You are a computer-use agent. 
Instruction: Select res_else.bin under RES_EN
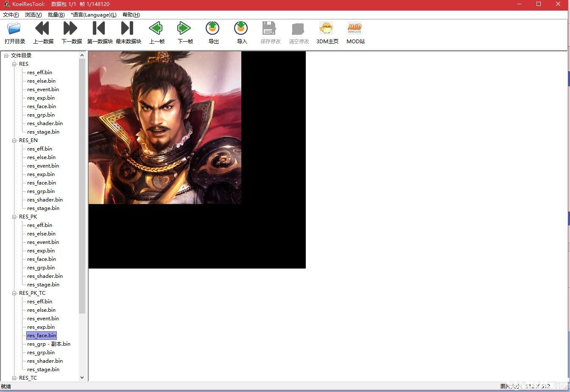pyautogui.click(x=42, y=157)
